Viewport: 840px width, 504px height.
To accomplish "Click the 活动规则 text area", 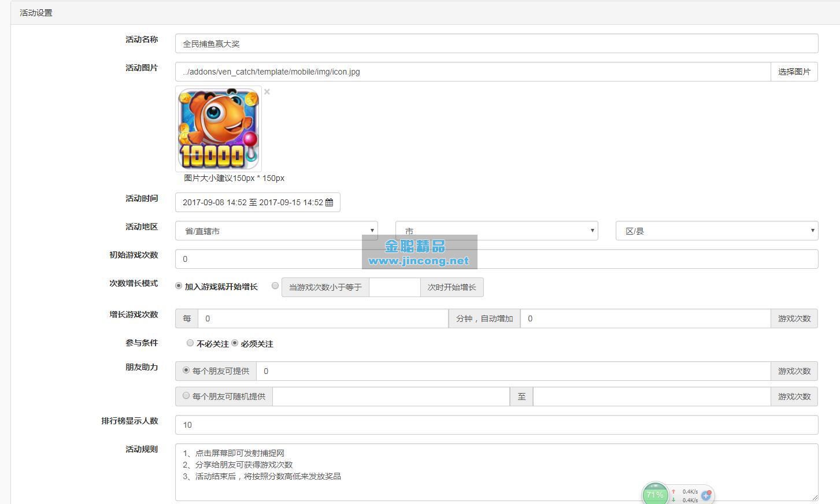I will [497, 472].
